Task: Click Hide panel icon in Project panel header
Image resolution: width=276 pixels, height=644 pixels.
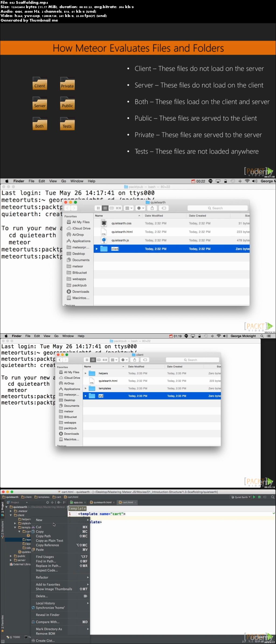Action: [64, 502]
